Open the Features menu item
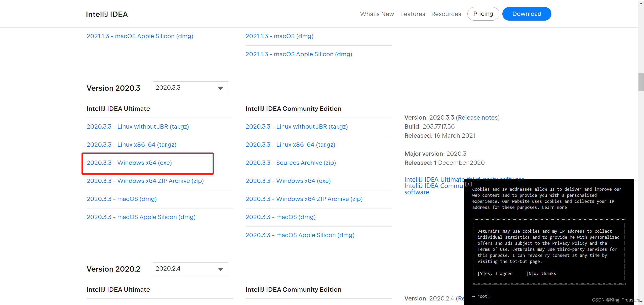The image size is (644, 305). 413,14
